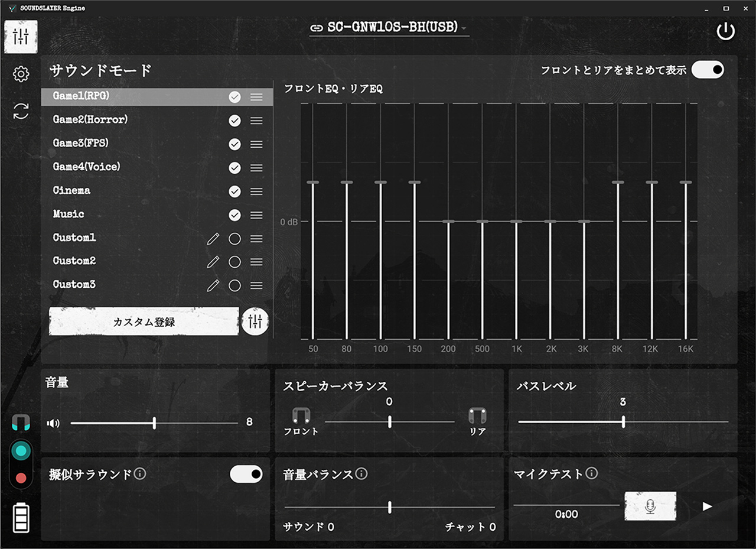Click the info icon next to 擬似サラウンド

140,474
